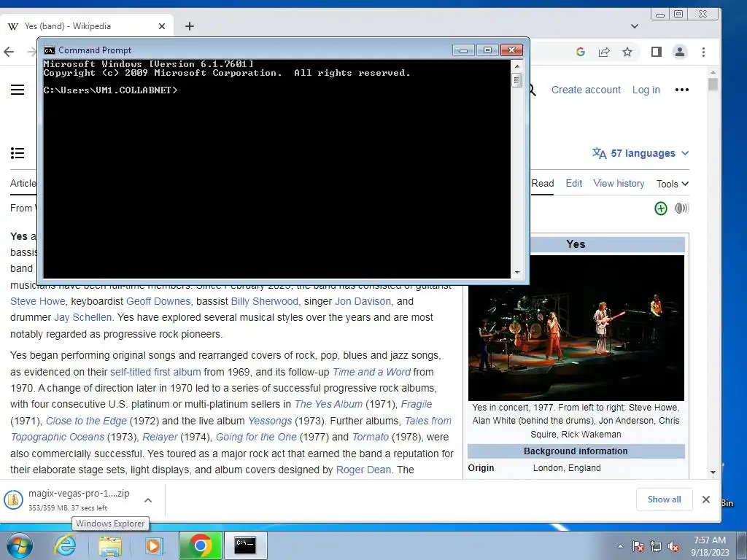
Task: Open Yessongs link
Action: (270, 421)
